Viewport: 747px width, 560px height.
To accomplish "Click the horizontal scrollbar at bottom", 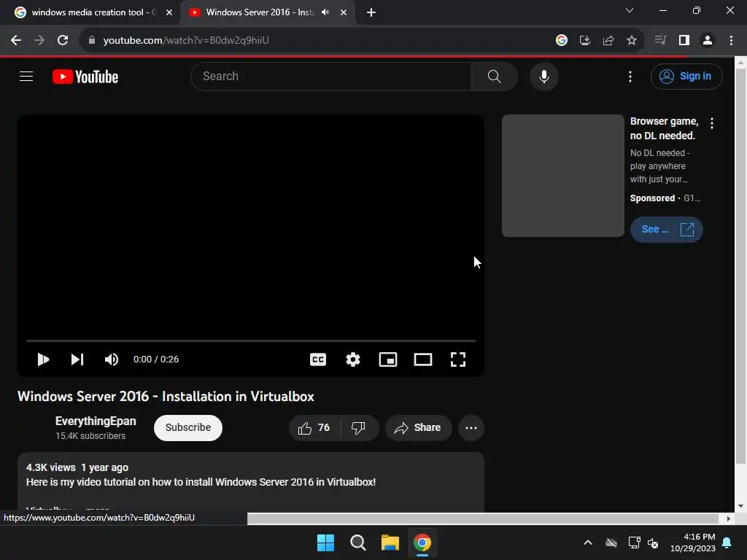I will 483,518.
